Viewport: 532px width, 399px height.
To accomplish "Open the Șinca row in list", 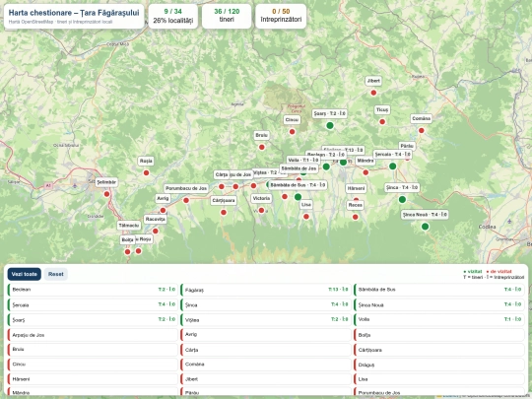I will pyautogui.click(x=266, y=304).
